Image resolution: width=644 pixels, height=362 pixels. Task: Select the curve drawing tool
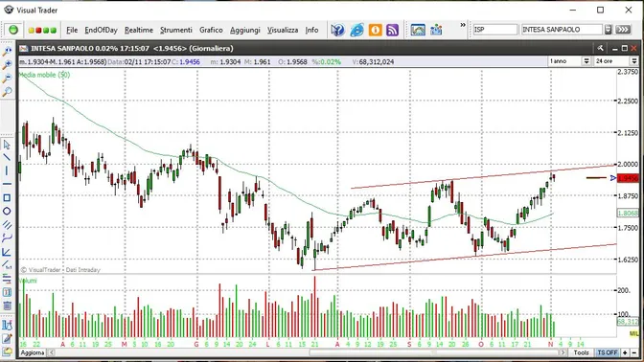click(x=7, y=238)
